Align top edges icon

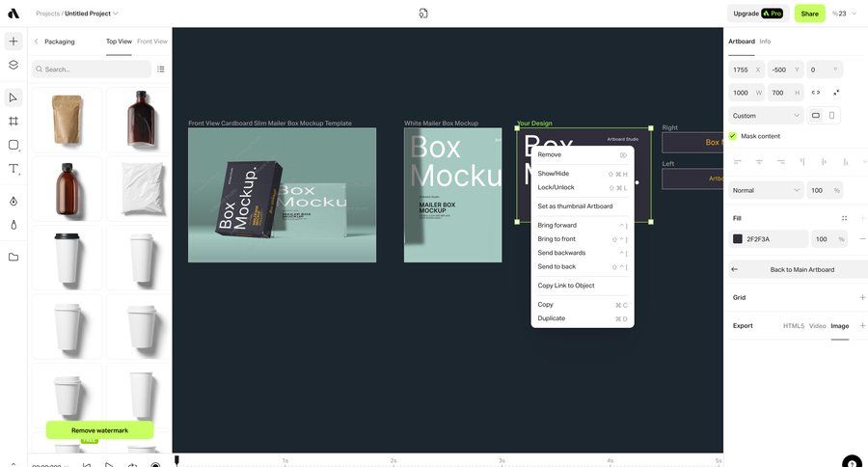[x=802, y=162]
